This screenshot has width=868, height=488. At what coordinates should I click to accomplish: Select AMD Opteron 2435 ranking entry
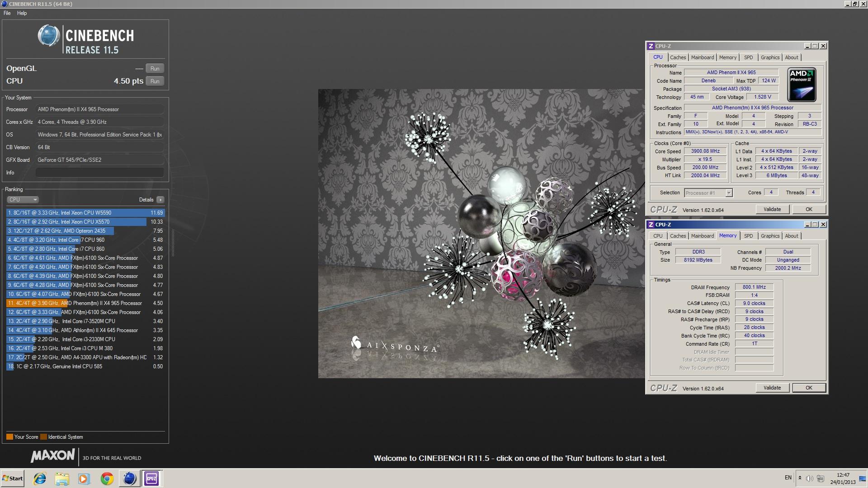pyautogui.click(x=85, y=231)
